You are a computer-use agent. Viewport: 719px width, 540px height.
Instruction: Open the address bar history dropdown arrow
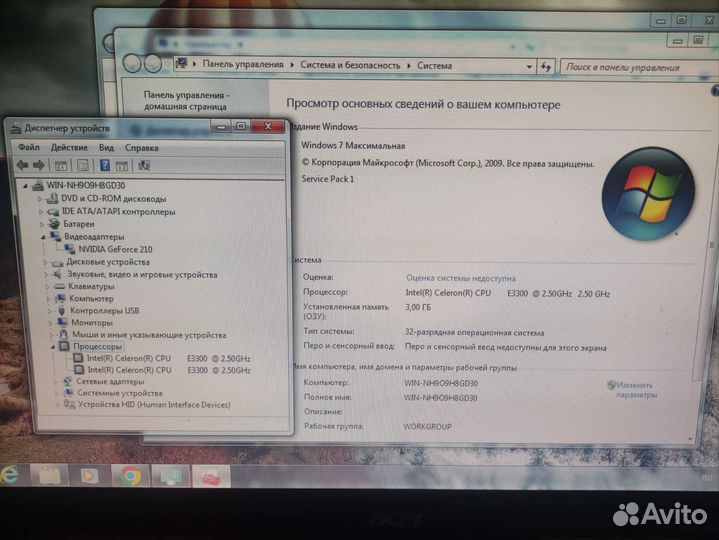529,67
